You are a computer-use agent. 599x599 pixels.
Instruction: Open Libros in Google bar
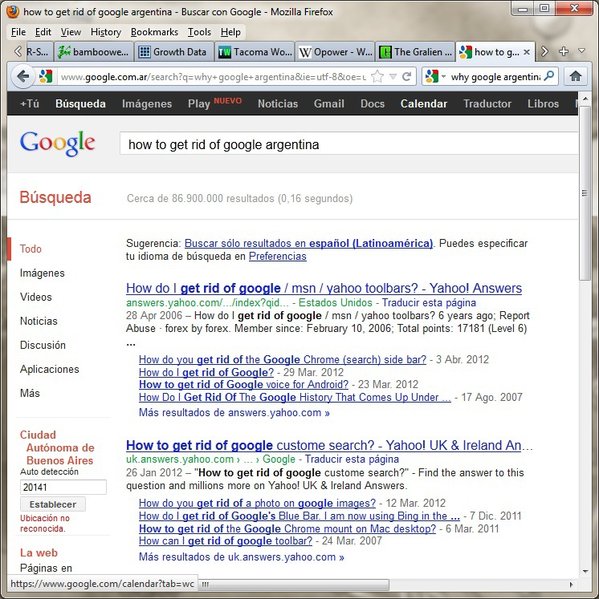point(543,104)
